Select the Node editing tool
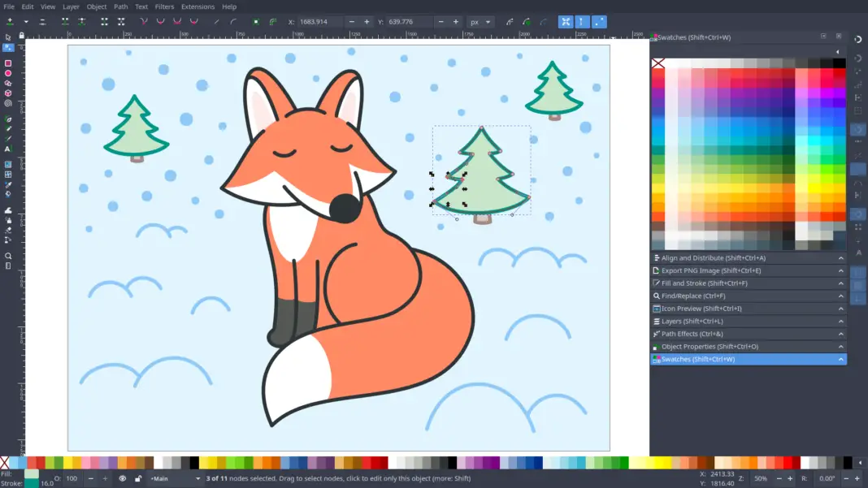This screenshot has width=868, height=488. point(7,47)
